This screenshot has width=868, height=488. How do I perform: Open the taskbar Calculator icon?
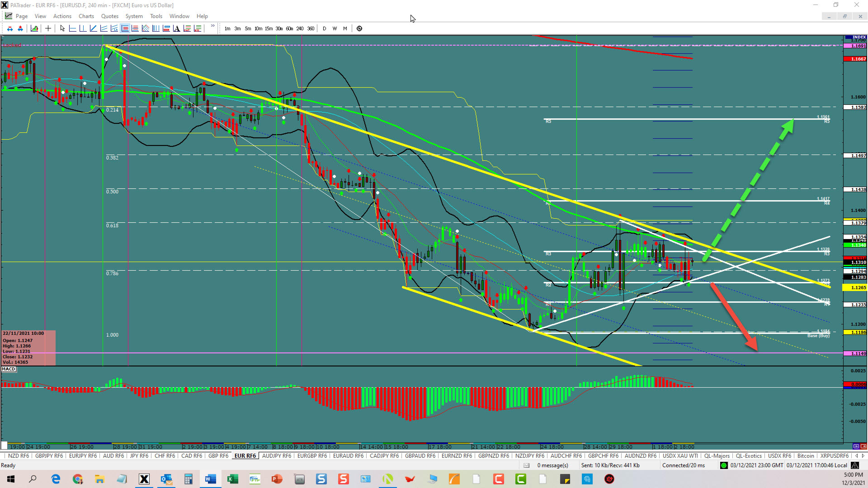[188, 479]
